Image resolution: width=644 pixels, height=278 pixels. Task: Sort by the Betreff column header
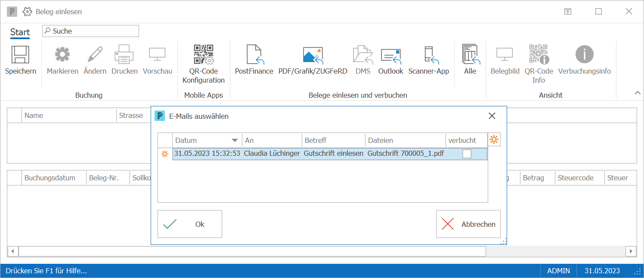[333, 140]
